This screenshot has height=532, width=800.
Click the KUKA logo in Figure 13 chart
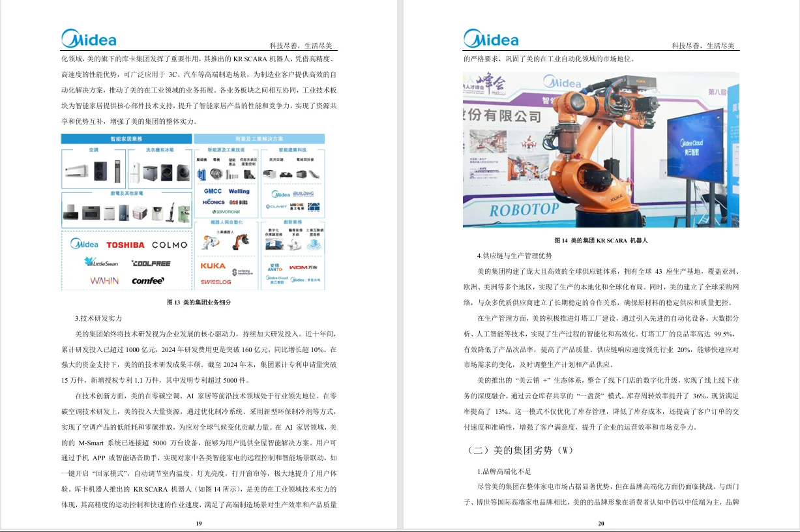(x=213, y=266)
